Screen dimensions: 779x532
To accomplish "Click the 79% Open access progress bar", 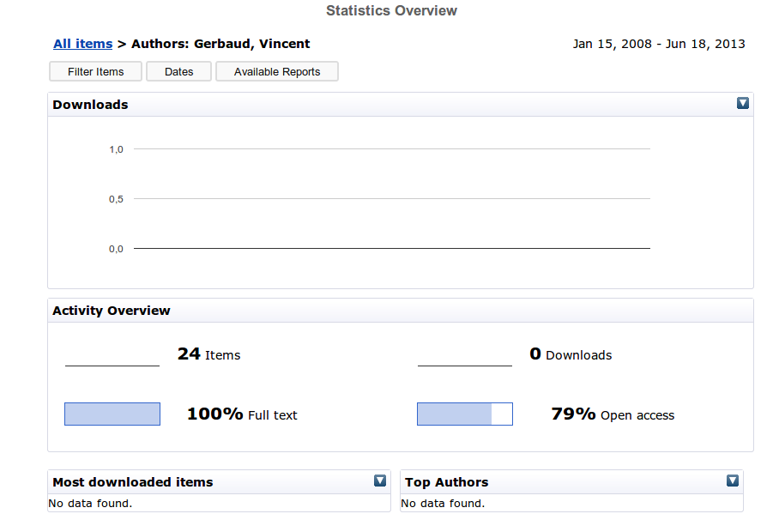I will pyautogui.click(x=464, y=414).
